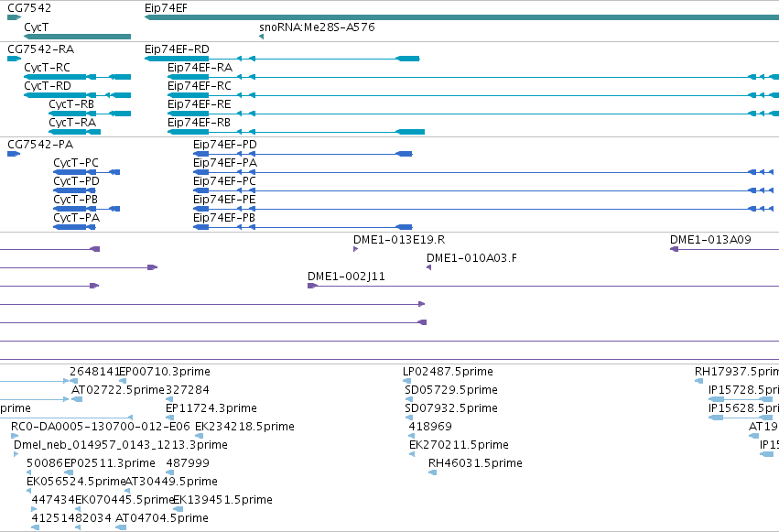Click the EK139451.5prime EST label
779x532 pixels.
pyautogui.click(x=222, y=500)
